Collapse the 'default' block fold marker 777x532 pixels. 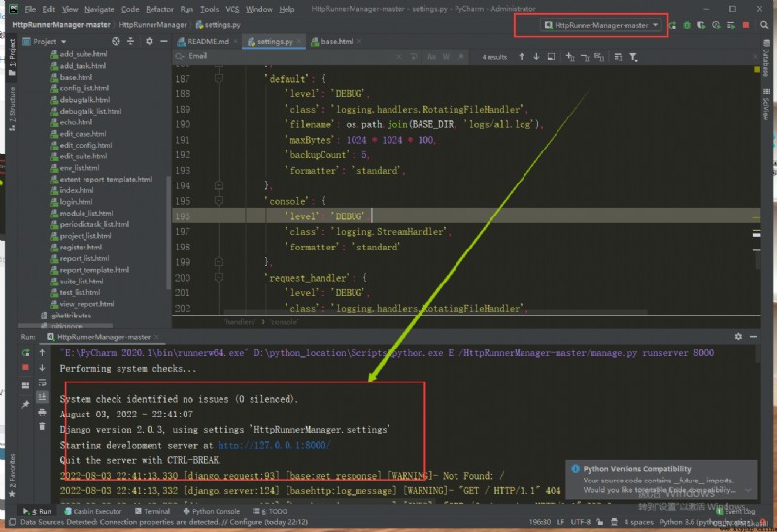tap(219, 79)
